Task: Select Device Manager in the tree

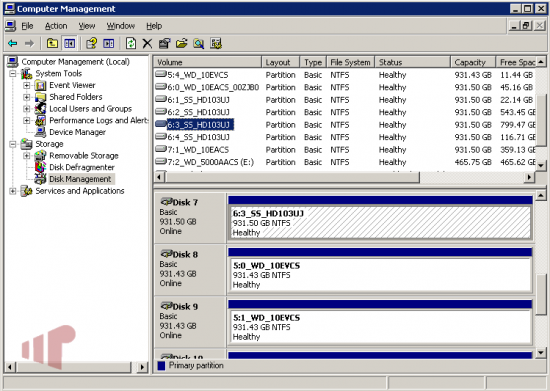Action: pyautogui.click(x=78, y=132)
